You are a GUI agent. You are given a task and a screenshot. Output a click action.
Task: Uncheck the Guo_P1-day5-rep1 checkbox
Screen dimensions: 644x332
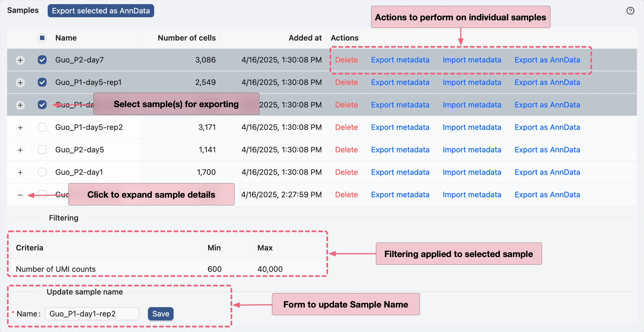[x=42, y=82]
